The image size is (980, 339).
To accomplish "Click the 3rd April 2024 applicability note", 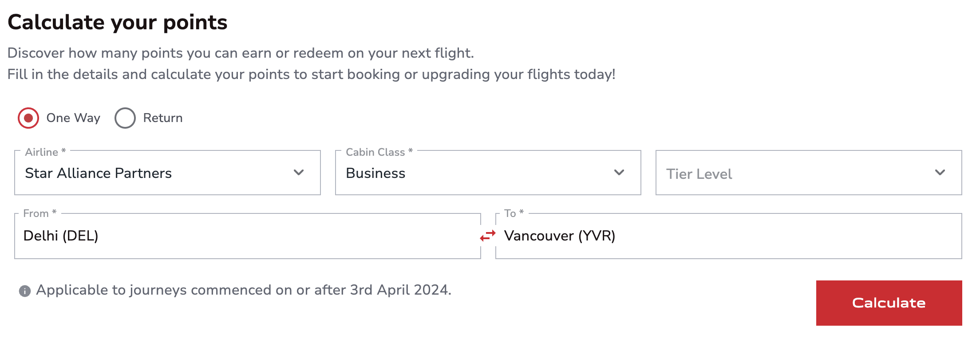I will click(x=244, y=290).
